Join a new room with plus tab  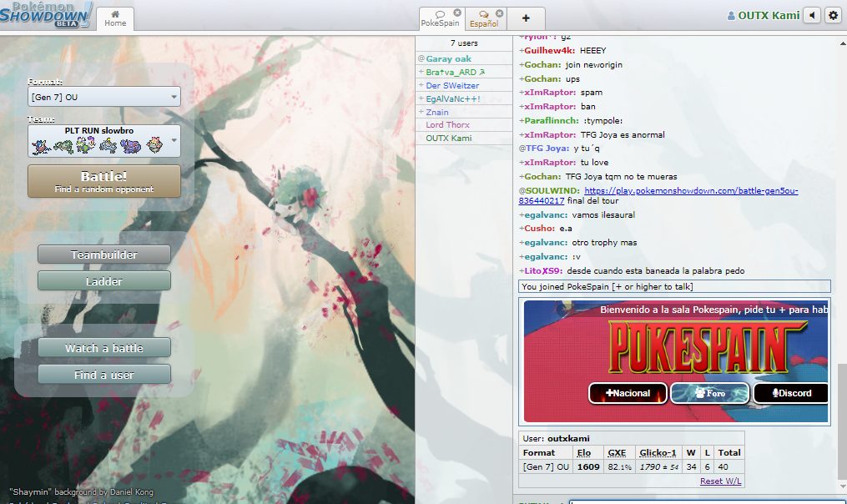click(x=526, y=18)
